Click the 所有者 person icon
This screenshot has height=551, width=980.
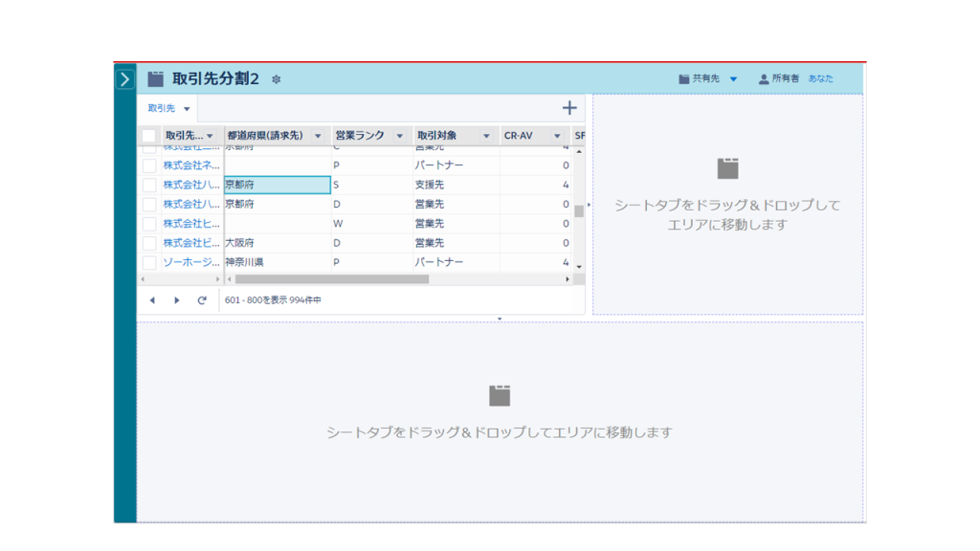[764, 79]
